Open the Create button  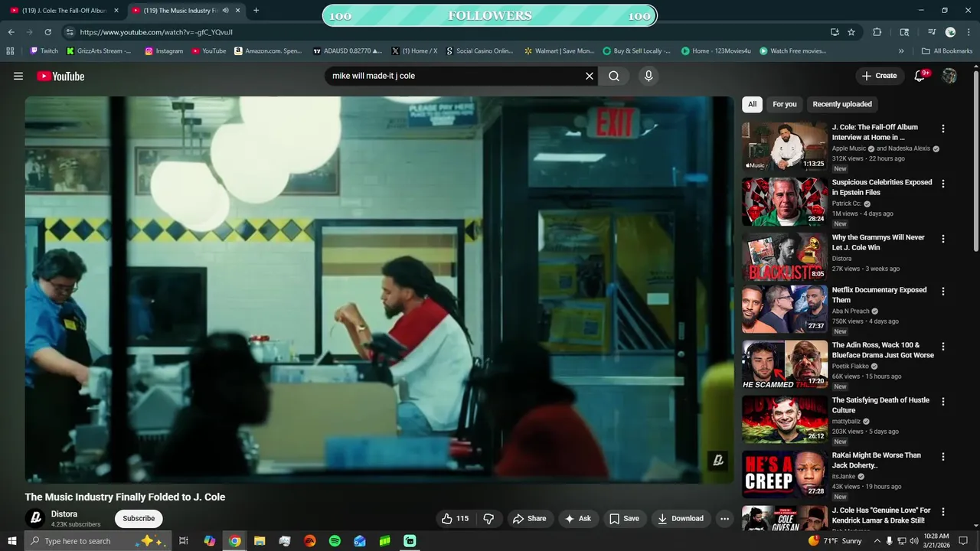pos(879,76)
